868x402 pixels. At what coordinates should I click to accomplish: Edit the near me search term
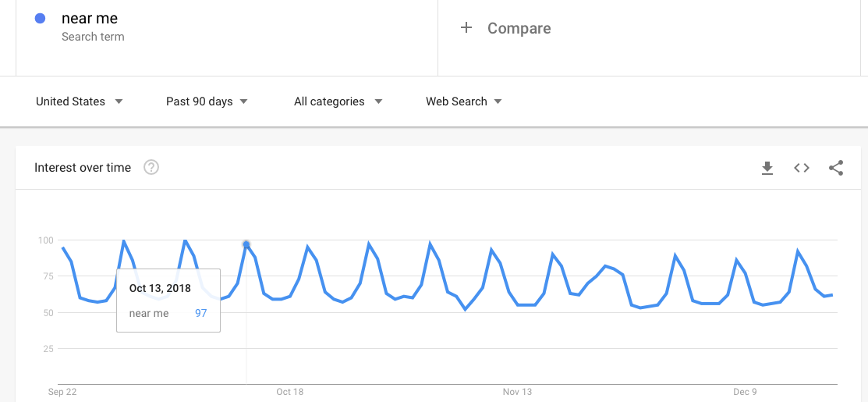(90, 18)
